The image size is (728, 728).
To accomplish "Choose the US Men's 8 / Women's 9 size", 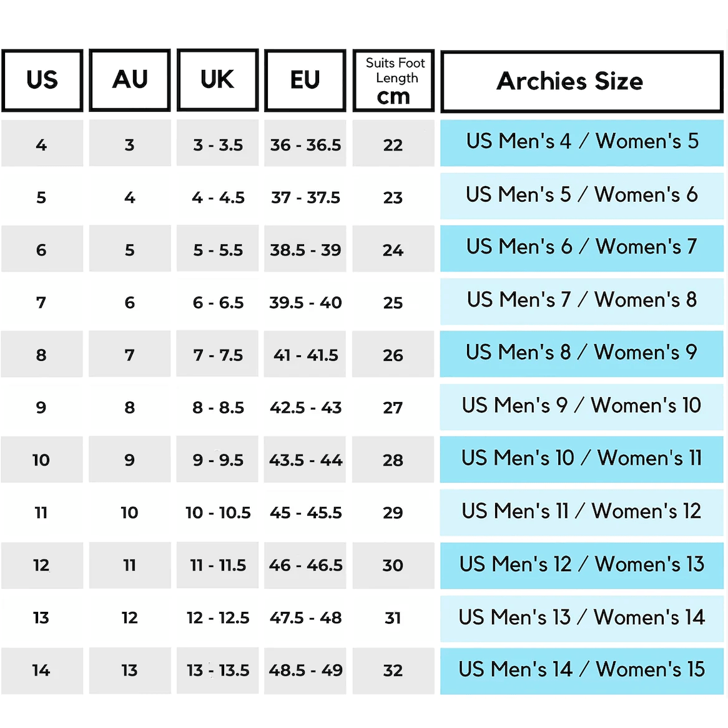I will (582, 353).
